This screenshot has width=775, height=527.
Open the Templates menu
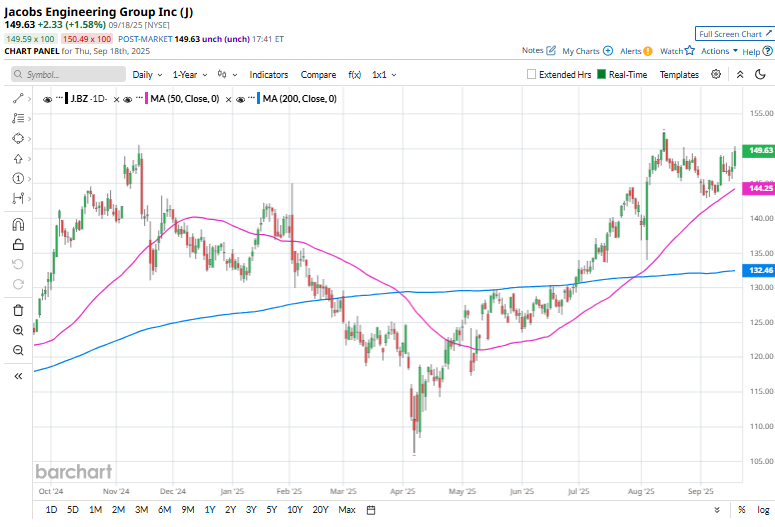click(x=679, y=75)
